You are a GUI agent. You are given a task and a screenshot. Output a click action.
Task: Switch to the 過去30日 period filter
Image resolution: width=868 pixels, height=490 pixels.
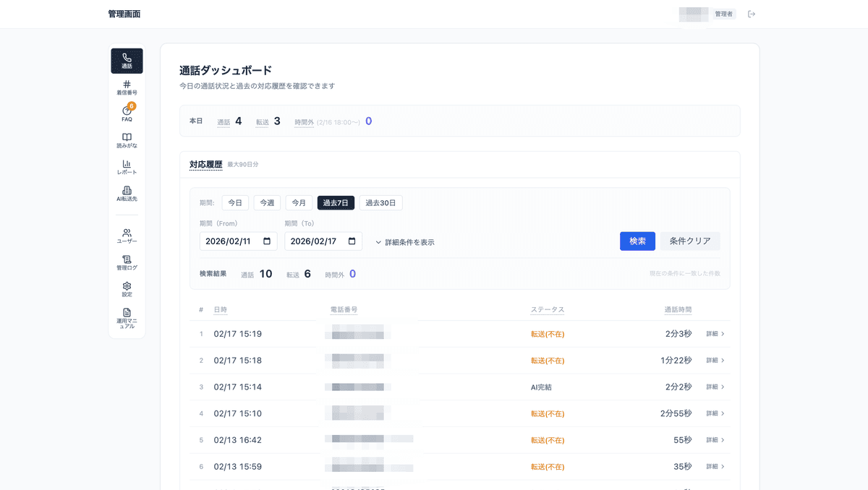click(x=381, y=202)
